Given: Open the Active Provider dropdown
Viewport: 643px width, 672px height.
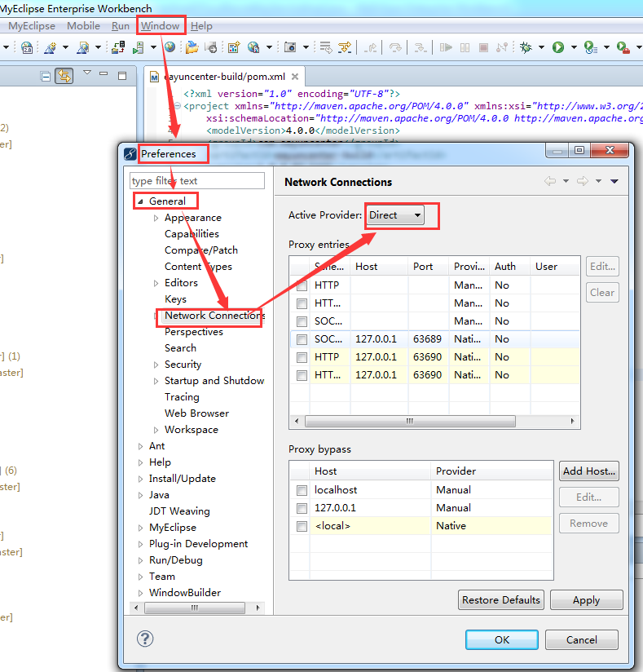Looking at the screenshot, I should [x=395, y=215].
